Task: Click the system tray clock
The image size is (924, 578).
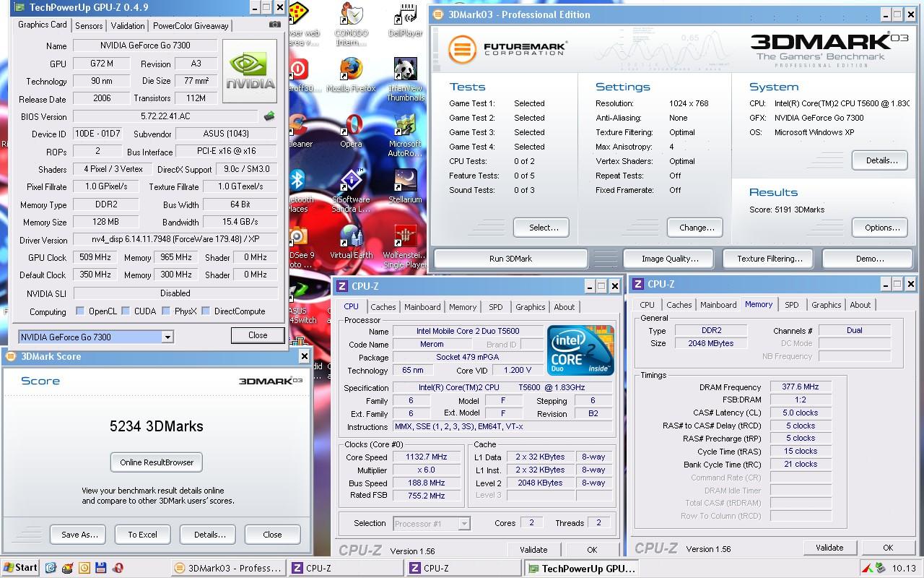Action: coord(904,568)
